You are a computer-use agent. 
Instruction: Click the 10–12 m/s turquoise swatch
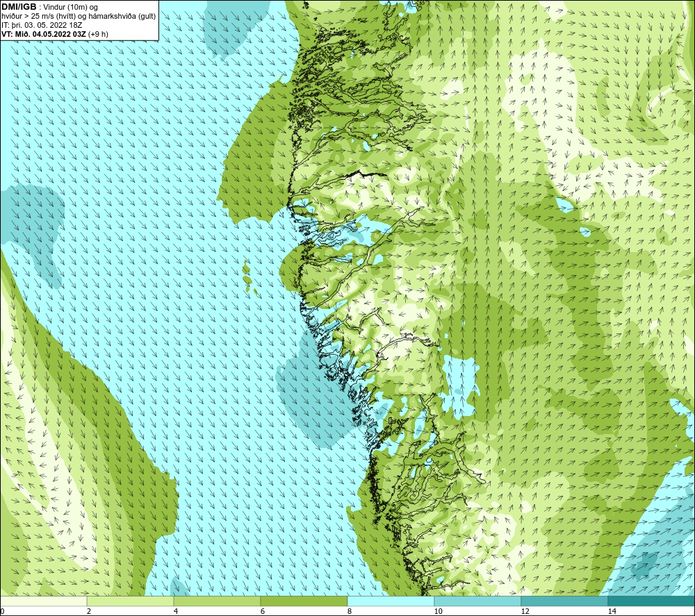click(x=478, y=601)
